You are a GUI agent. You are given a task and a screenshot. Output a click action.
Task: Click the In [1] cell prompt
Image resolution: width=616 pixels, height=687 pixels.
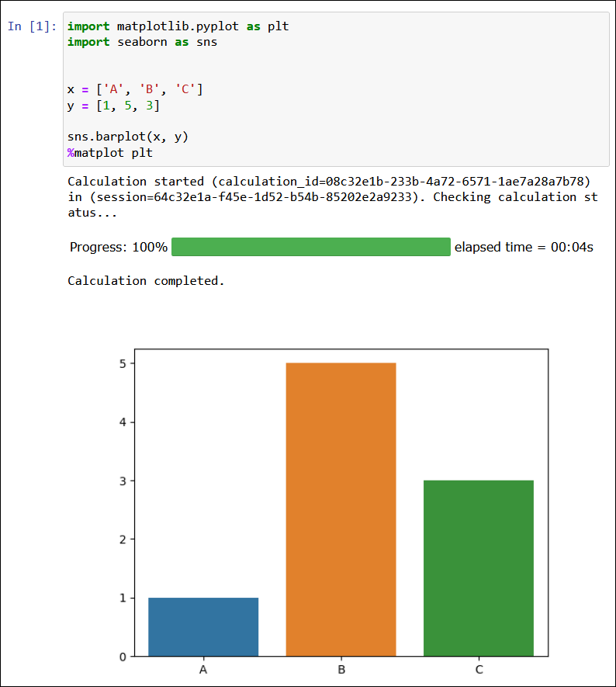[x=32, y=26]
